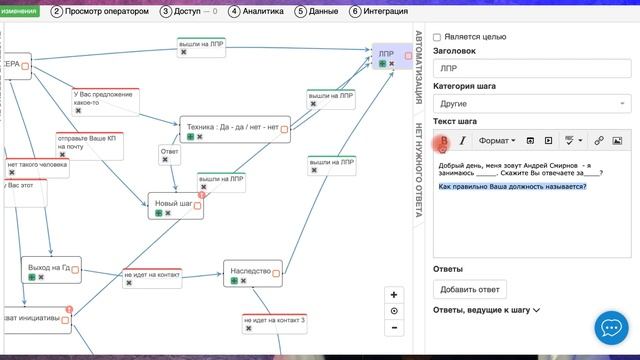Click orange connector square on хват инициативы
Viewport: 640px width, 360px height.
coord(65,320)
